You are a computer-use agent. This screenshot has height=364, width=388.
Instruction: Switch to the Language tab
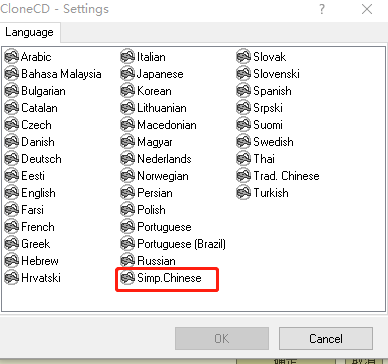click(29, 32)
